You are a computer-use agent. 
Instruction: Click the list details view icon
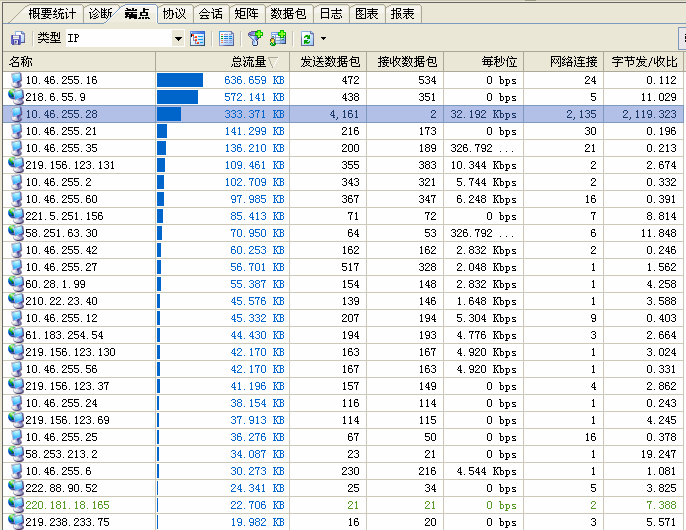coord(227,38)
